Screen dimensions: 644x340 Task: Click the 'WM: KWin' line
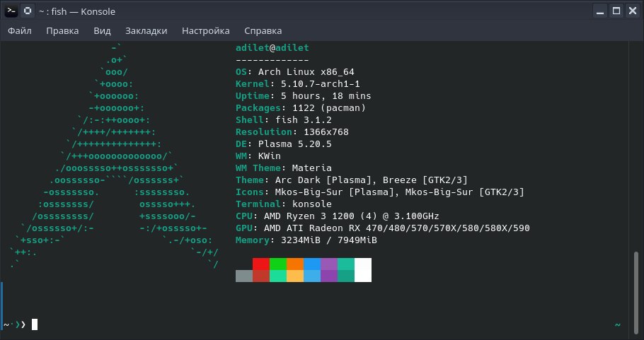[258, 156]
